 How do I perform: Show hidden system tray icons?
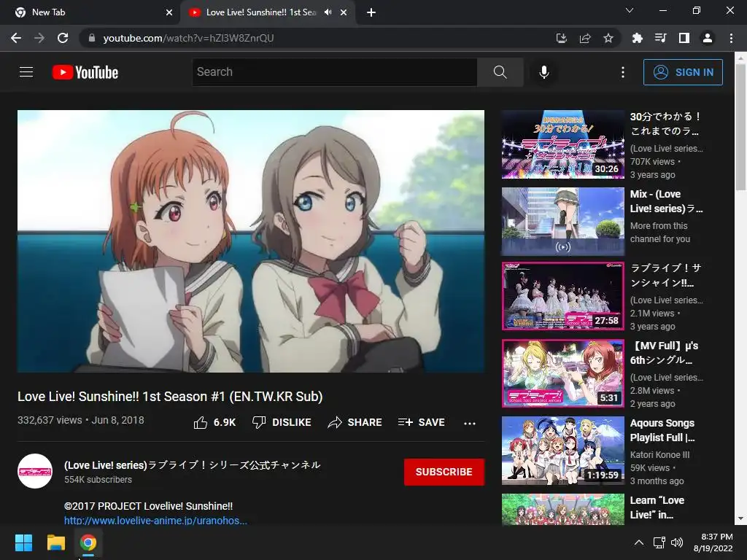click(639, 542)
